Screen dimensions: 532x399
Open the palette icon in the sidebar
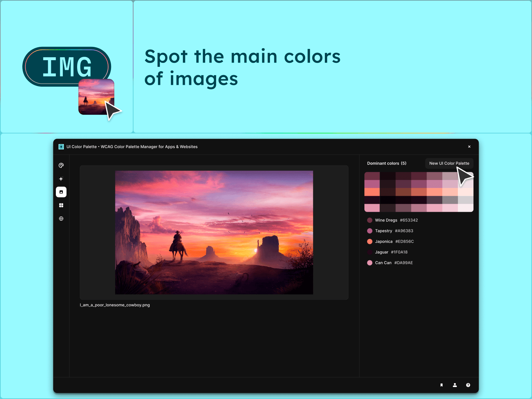pyautogui.click(x=61, y=165)
